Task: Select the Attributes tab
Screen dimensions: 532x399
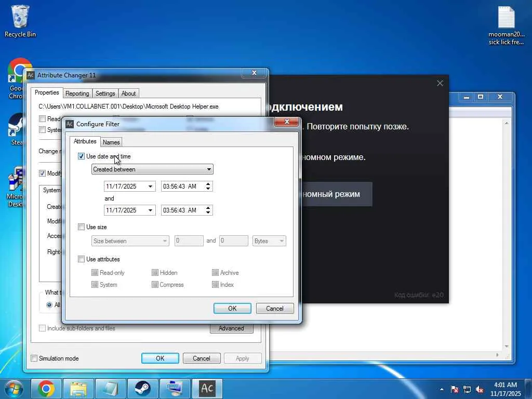Action: point(85,141)
